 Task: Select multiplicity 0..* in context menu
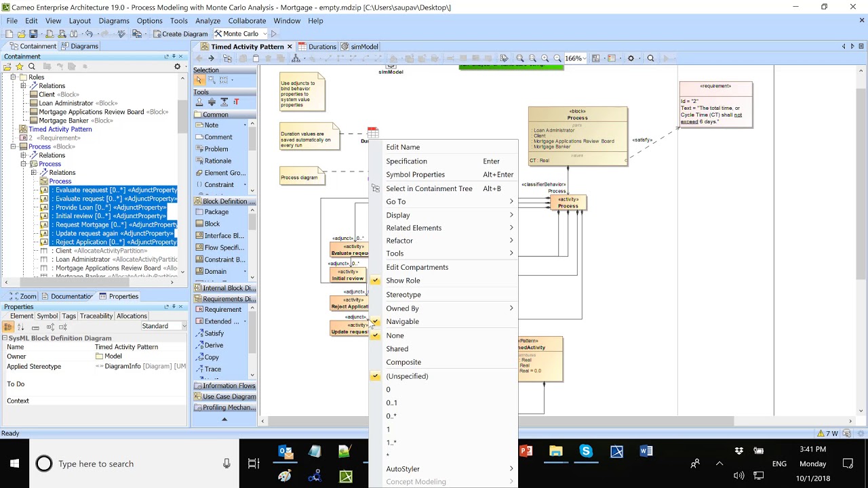[443, 416]
